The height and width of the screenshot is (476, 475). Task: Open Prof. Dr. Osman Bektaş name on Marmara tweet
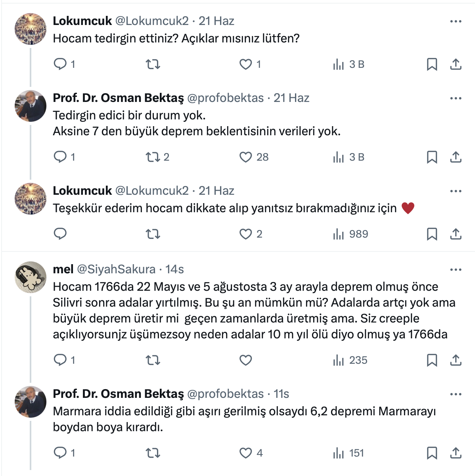tap(118, 394)
